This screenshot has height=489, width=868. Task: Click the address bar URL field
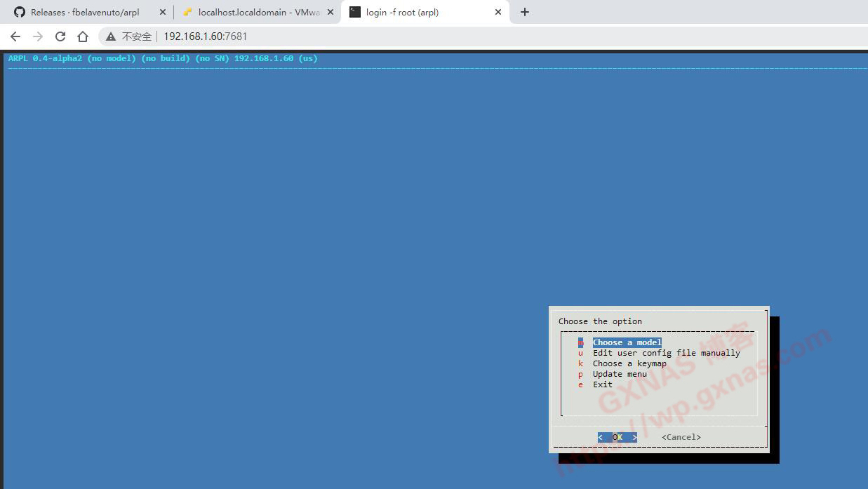point(421,36)
